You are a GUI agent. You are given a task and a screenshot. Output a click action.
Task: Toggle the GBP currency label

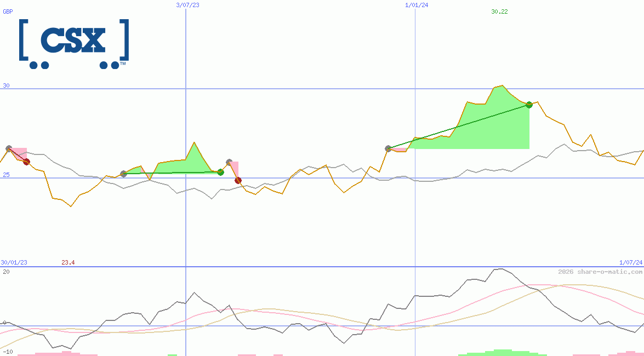pos(8,12)
